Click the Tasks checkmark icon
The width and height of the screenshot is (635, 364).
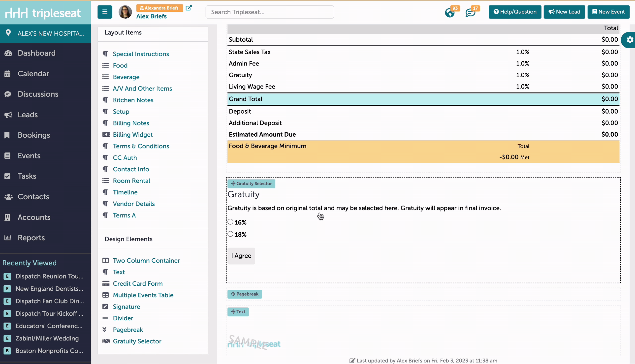tap(7, 176)
